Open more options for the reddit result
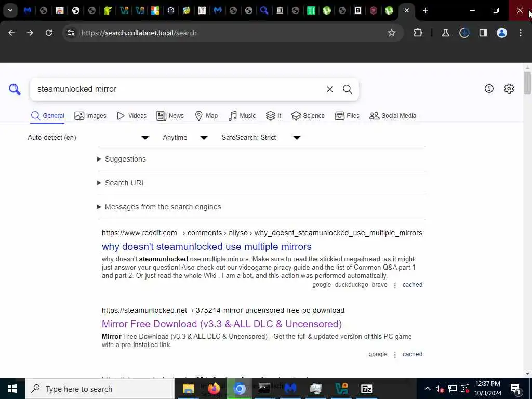 tap(395, 285)
